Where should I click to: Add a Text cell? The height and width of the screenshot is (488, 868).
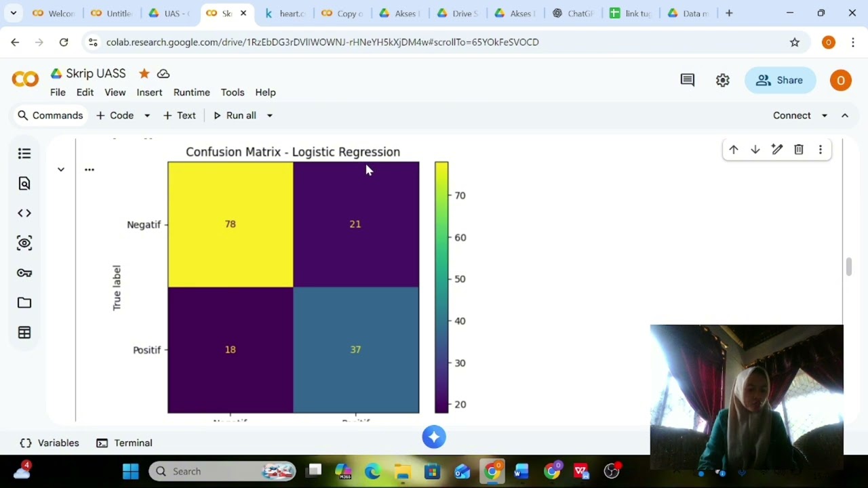180,116
